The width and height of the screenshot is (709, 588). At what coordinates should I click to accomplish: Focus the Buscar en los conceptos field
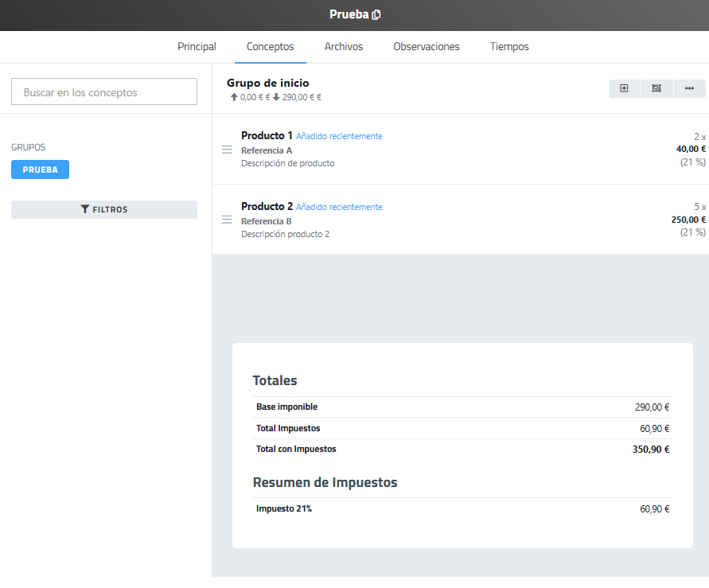point(104,92)
